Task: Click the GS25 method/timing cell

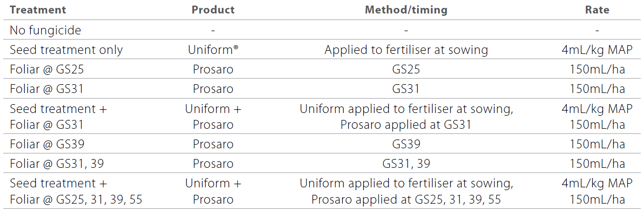Action: point(406,70)
